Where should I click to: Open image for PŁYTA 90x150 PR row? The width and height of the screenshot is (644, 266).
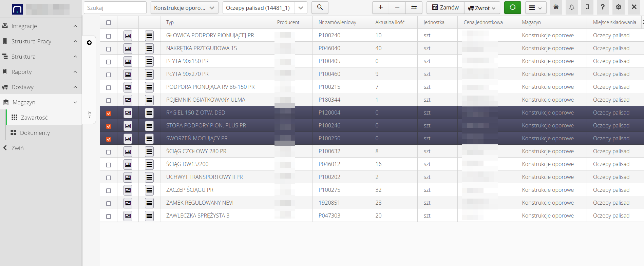[128, 61]
